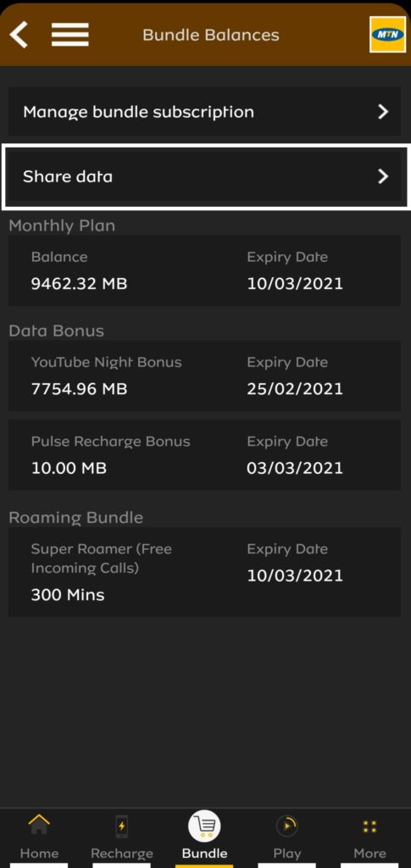Tap the Recharge phone icon

tap(122, 826)
